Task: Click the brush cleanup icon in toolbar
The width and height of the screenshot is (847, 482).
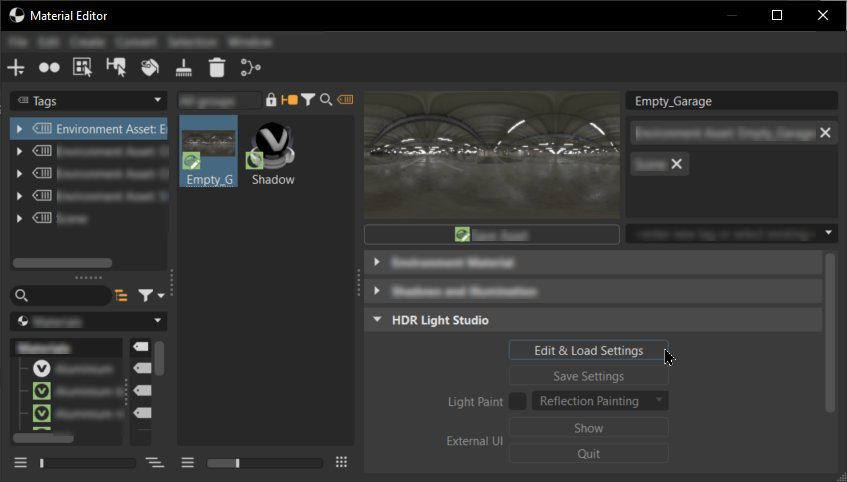Action: pyautogui.click(x=184, y=68)
